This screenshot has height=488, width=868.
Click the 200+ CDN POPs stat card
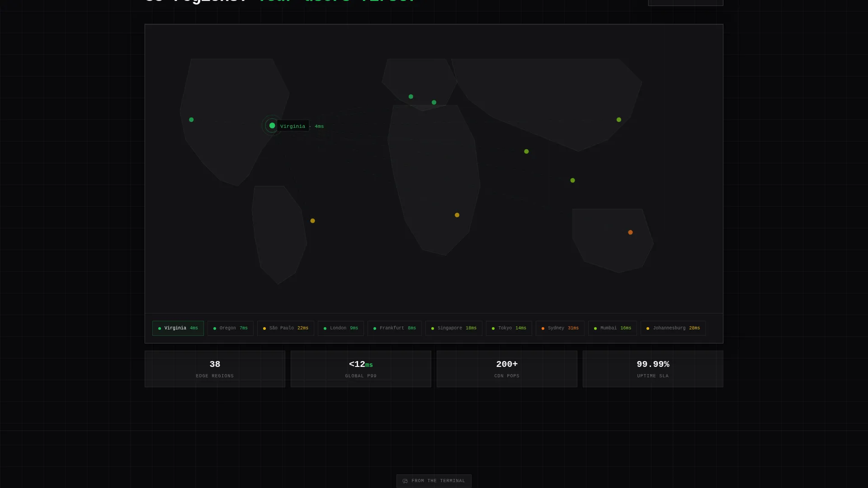click(507, 369)
